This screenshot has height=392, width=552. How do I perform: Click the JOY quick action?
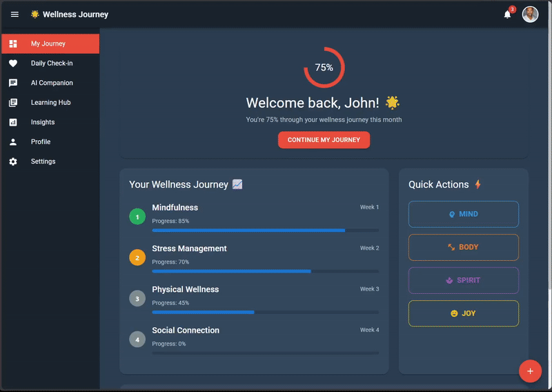pyautogui.click(x=463, y=313)
